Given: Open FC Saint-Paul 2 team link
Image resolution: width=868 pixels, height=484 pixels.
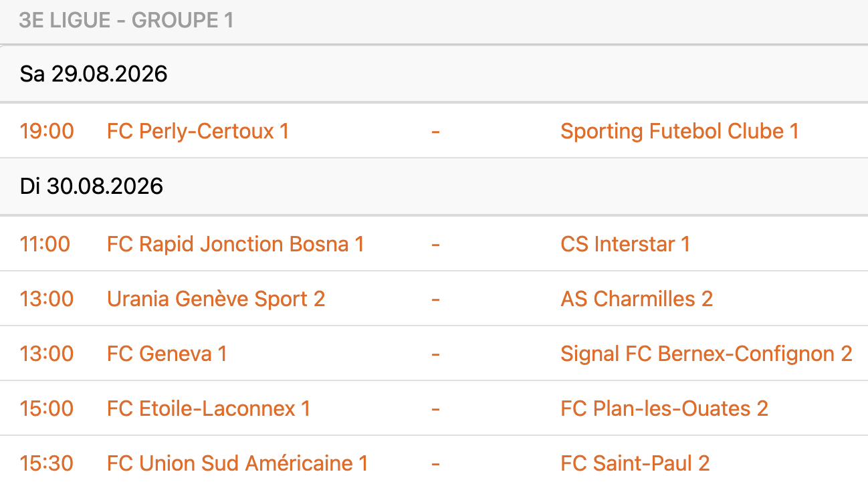Looking at the screenshot, I should point(635,463).
